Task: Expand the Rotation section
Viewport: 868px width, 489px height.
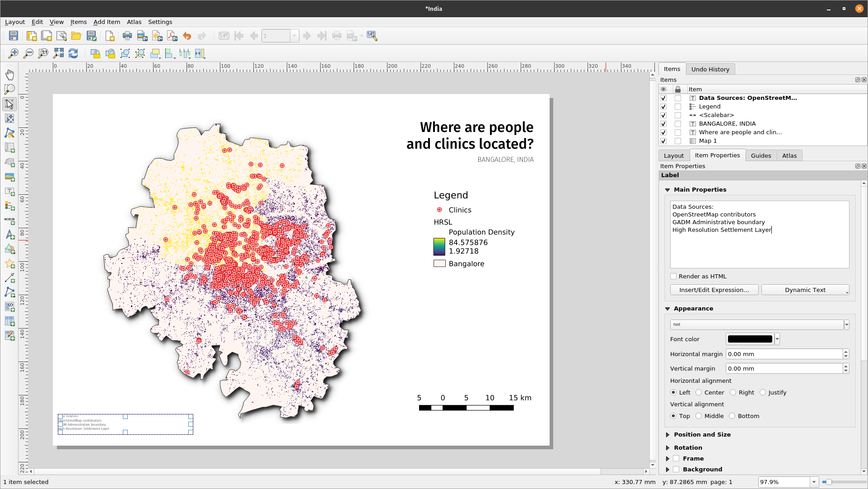Action: coord(667,448)
